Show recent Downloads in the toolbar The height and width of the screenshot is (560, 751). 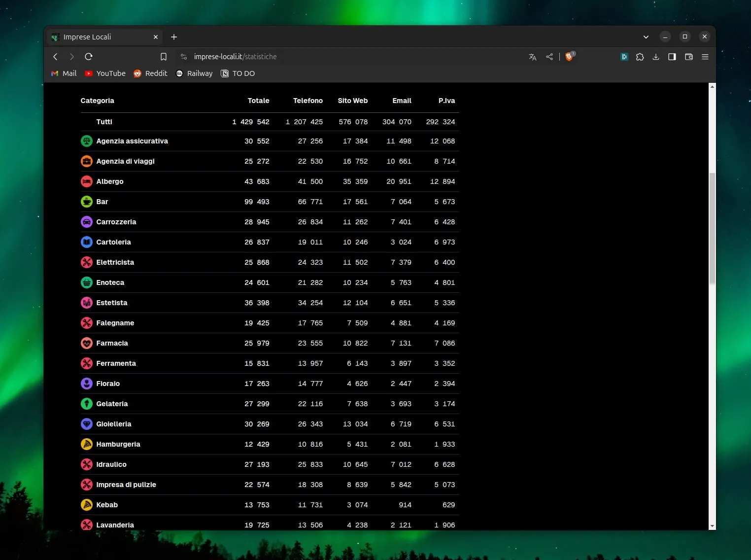pyautogui.click(x=656, y=57)
